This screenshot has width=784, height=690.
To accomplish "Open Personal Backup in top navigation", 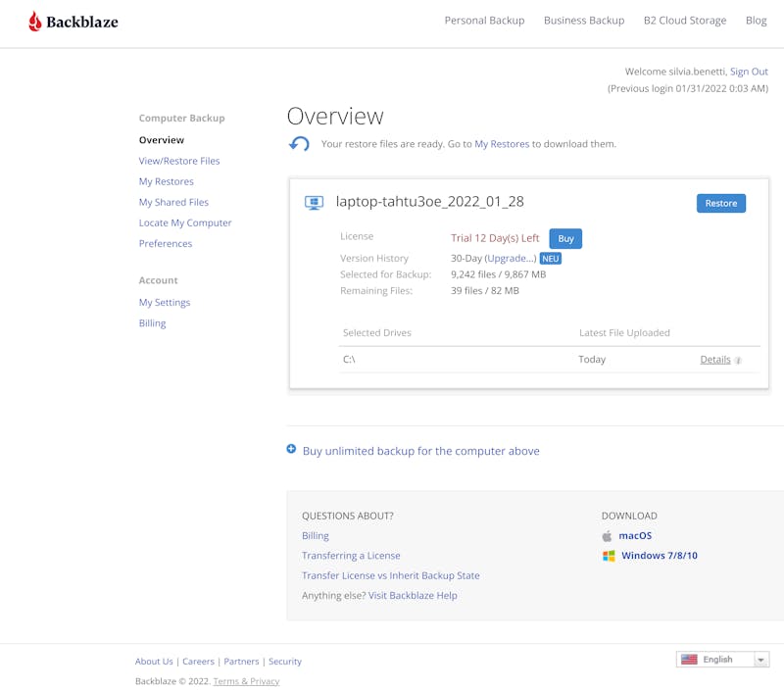I will [484, 21].
